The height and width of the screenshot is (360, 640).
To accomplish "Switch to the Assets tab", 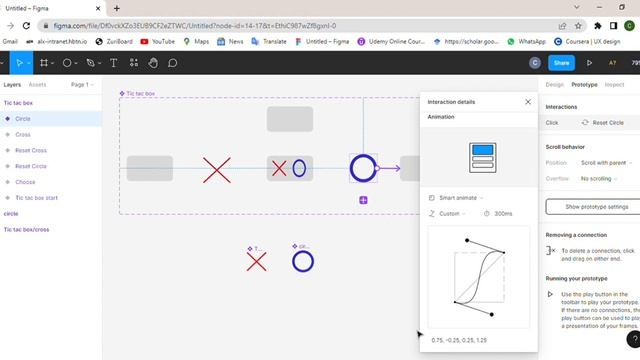I will (x=37, y=84).
